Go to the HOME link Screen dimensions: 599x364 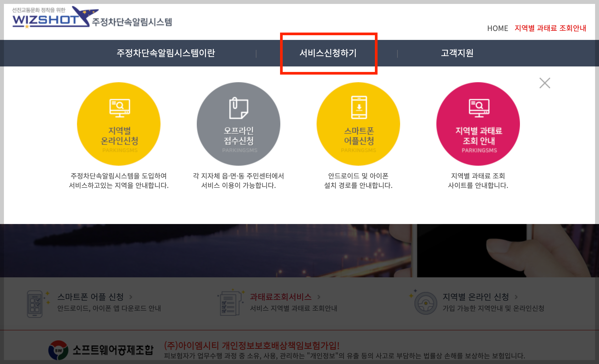(x=498, y=28)
